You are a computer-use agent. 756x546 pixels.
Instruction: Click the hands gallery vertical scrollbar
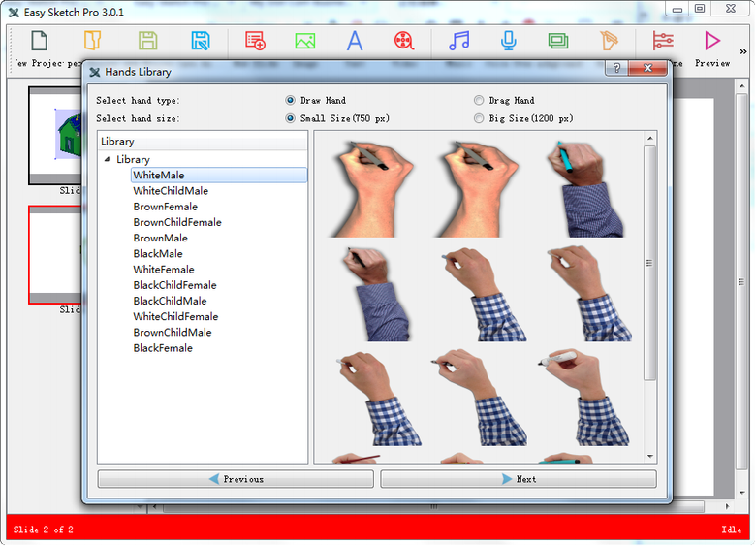point(650,262)
